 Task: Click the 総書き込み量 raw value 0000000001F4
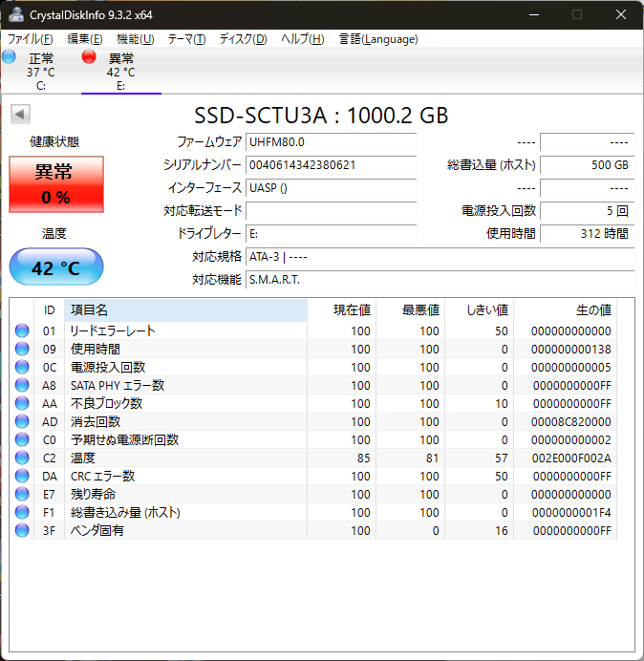[571, 512]
